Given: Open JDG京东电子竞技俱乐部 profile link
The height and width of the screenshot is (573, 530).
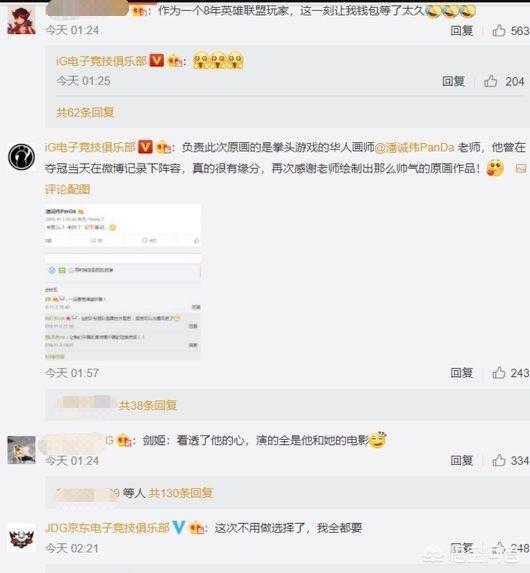Looking at the screenshot, I should tap(107, 528).
